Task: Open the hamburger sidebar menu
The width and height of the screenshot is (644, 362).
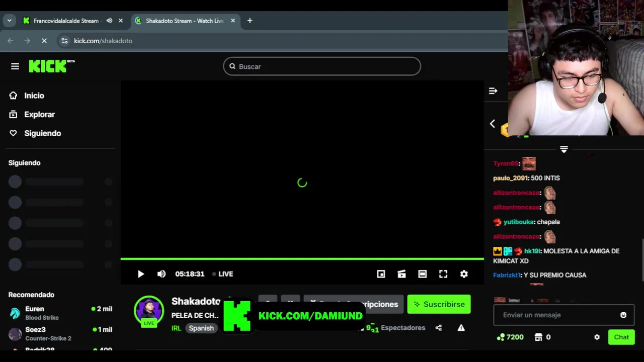Action: 15,66
